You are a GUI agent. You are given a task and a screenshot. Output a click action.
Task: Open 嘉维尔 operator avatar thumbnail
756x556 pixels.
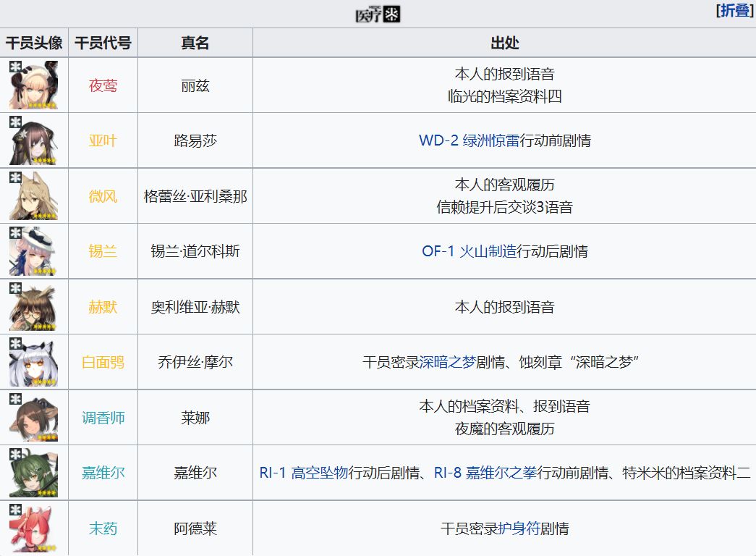34,473
